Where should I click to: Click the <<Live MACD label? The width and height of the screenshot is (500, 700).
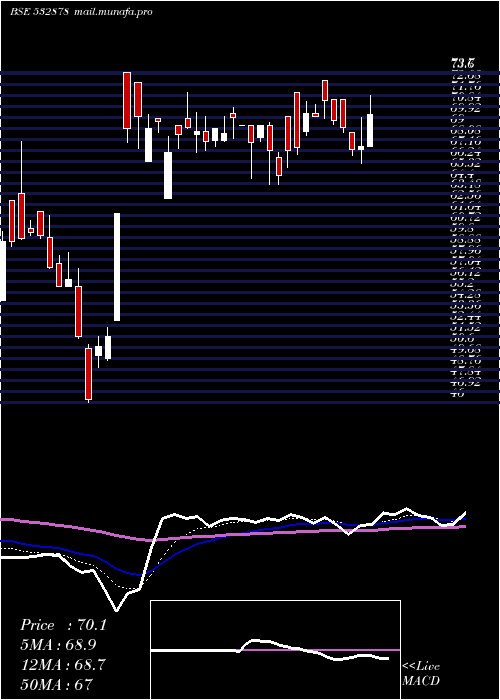[421, 674]
